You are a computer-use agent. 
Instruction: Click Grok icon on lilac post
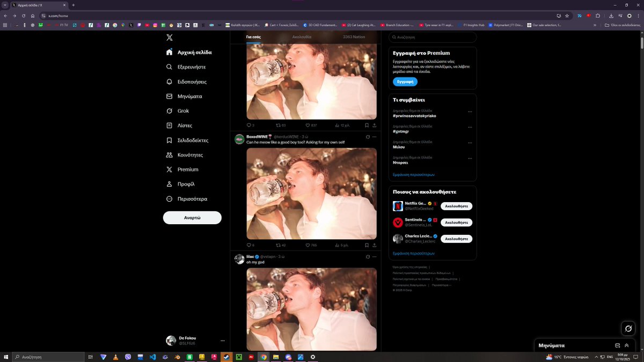368,257
